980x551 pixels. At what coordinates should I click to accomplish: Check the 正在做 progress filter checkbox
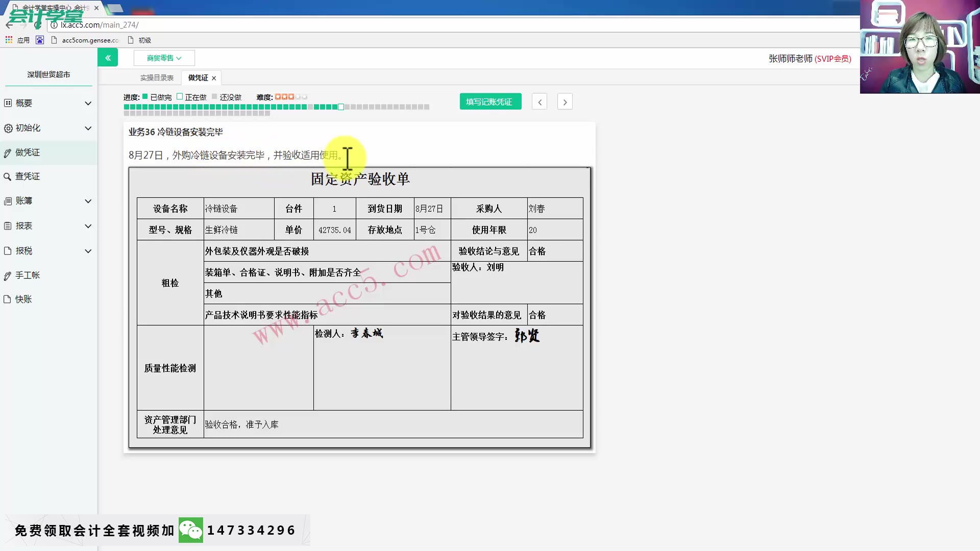click(x=180, y=96)
